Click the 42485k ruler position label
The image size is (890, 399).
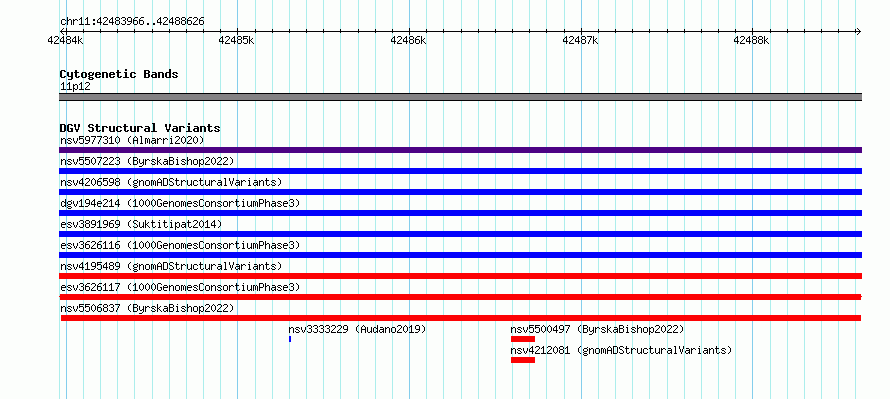point(237,40)
